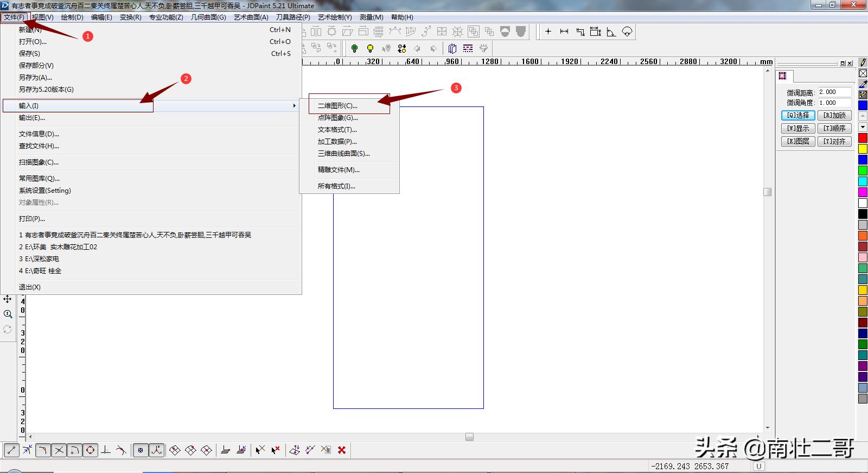Expand the 输入(I) submenu arrow
This screenshot has width=868, height=473.
[294, 106]
